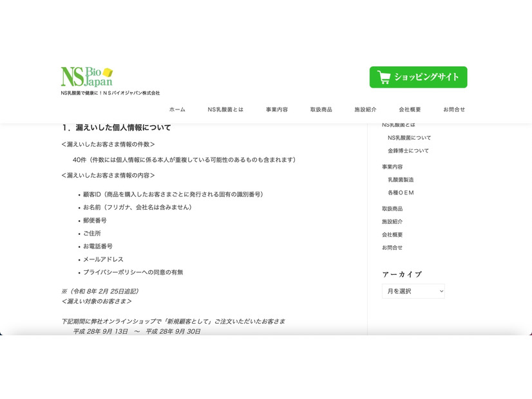Click NS乳酸菌について in the sidebar
532x399 pixels.
[x=411, y=137]
